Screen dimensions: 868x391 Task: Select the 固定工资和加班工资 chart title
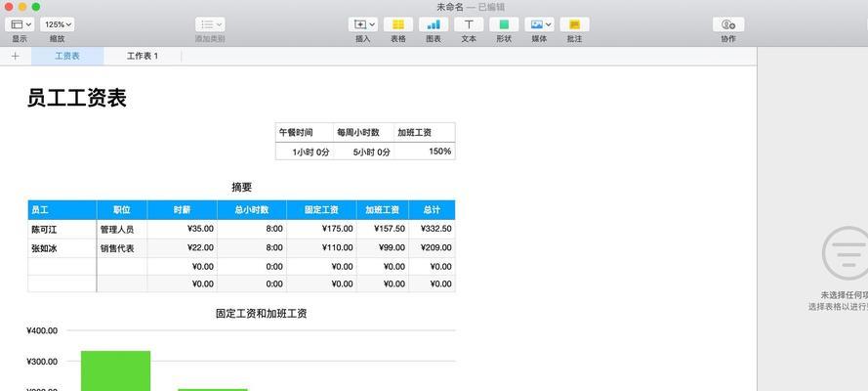point(262,314)
